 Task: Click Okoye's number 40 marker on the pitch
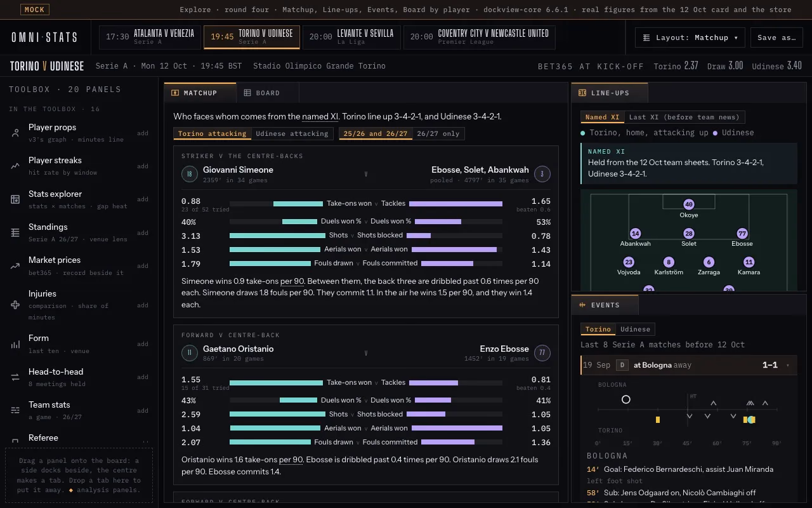[x=689, y=204]
